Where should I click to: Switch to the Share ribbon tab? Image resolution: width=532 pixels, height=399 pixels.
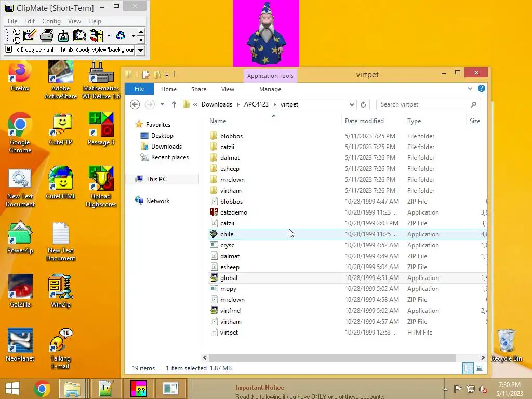pos(198,89)
